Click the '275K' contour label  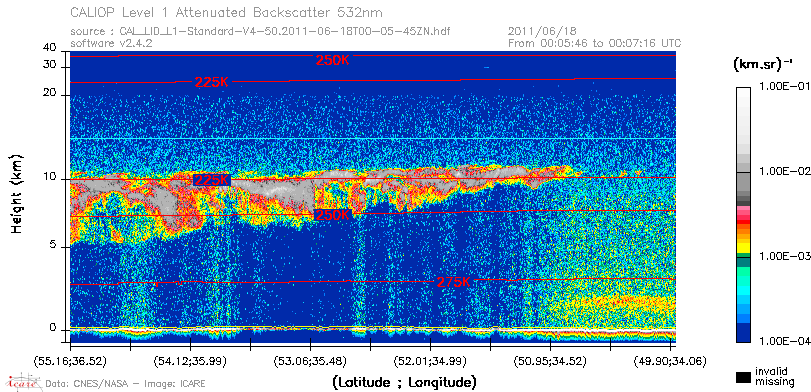pos(454,282)
